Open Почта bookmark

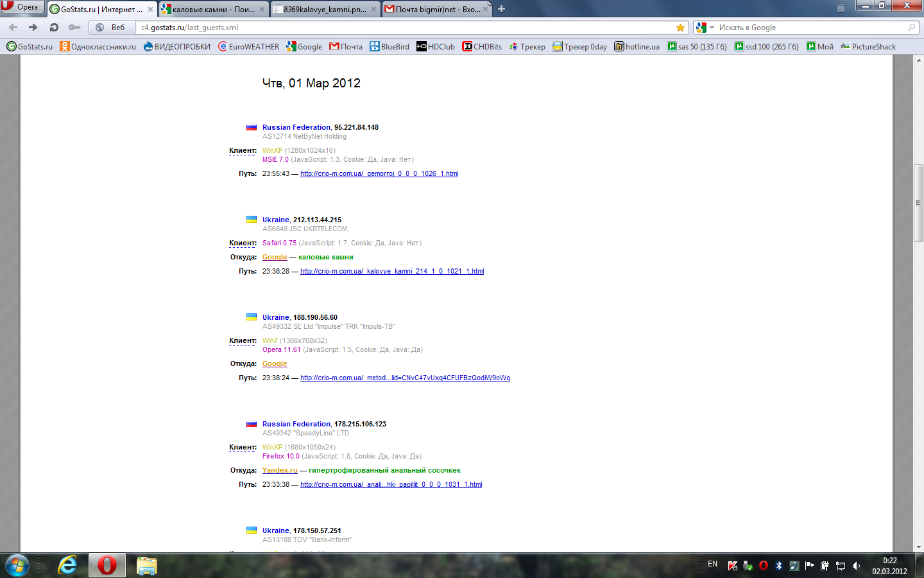click(346, 46)
